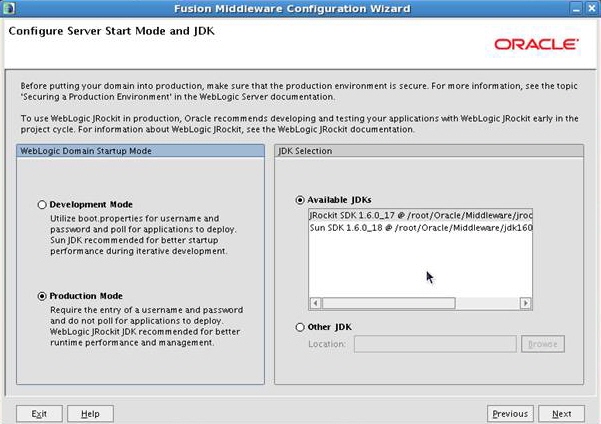The width and height of the screenshot is (601, 424).
Task: Click the Oracle logo
Action: 535,45
